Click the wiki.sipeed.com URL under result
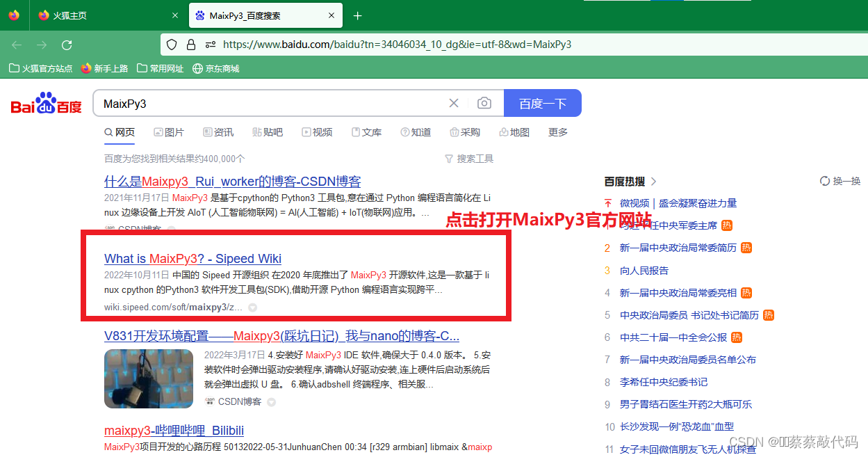This screenshot has height=455, width=868. [x=174, y=307]
